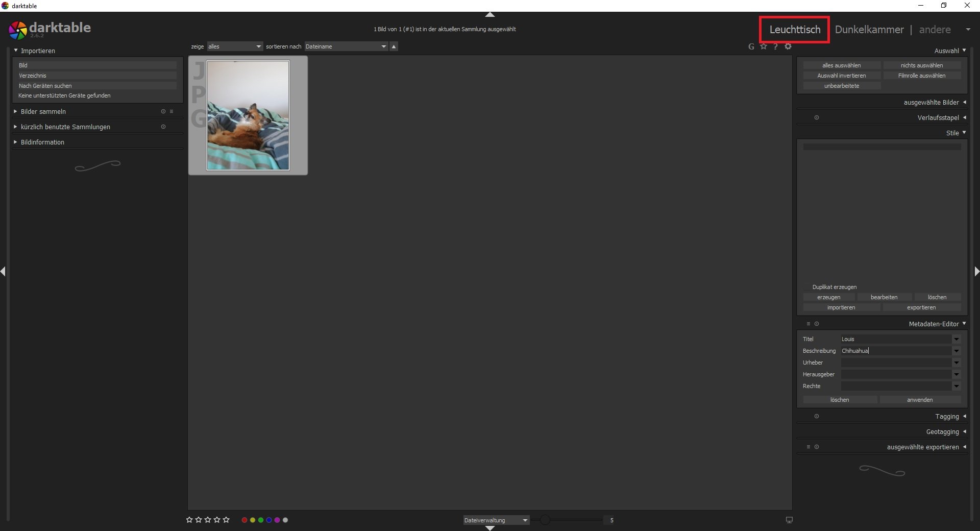980x531 pixels.
Task: Toggle the bottom panel with the lower arrow
Action: point(490,528)
